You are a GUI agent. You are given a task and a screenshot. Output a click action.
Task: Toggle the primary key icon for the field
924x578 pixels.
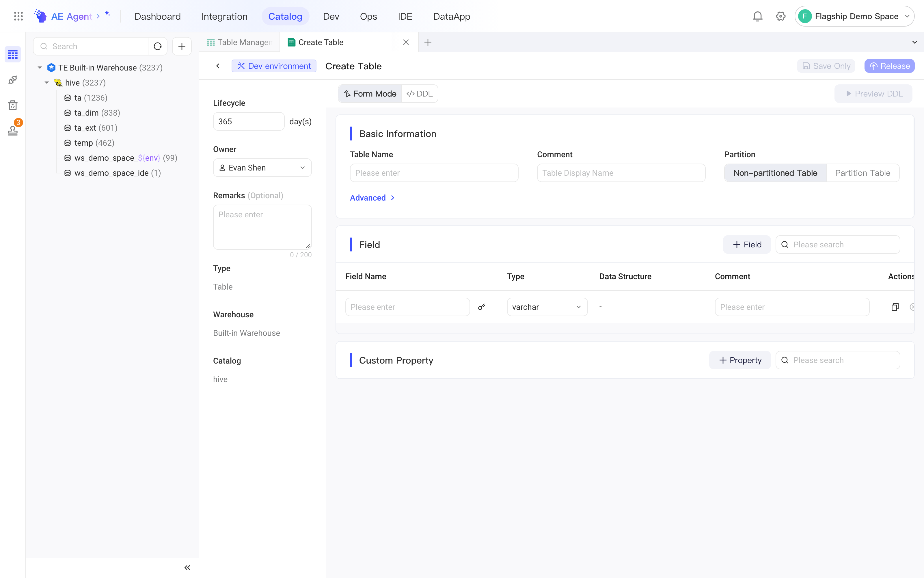(x=481, y=307)
